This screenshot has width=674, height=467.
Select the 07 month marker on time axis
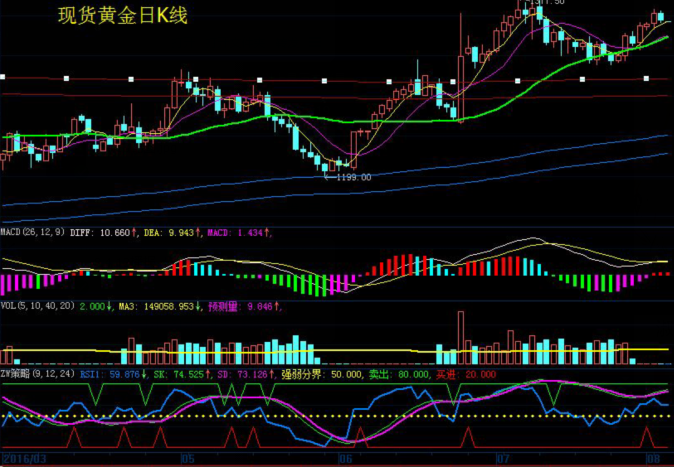pos(501,459)
